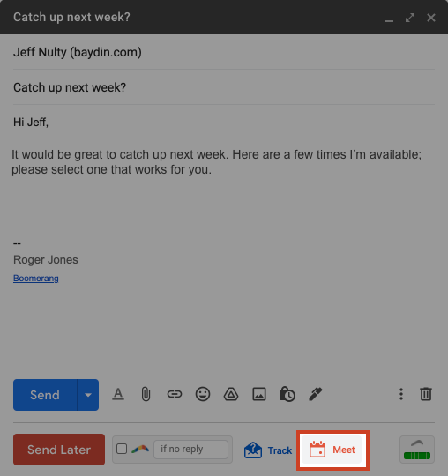Viewport: 448px width, 476px height.
Task: Click the 'if no reply' time field
Action: (x=190, y=450)
